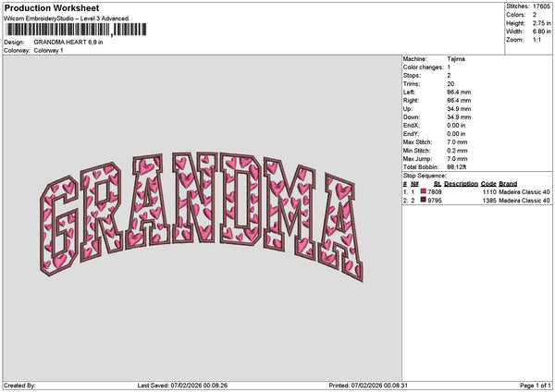Click the dark red 9795 thread swatch
This screenshot has height=392, width=555.
point(423,200)
